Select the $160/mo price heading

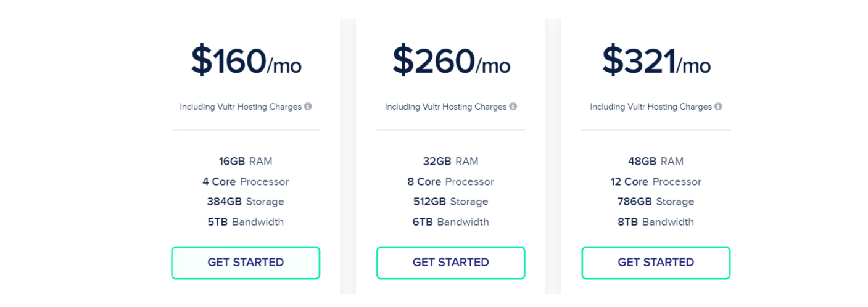(x=246, y=61)
